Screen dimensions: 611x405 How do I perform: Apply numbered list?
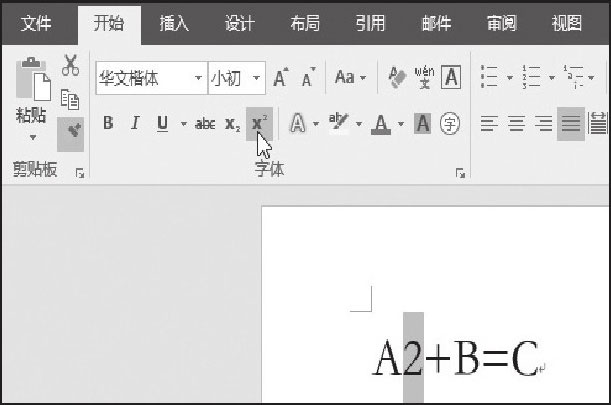click(x=532, y=77)
